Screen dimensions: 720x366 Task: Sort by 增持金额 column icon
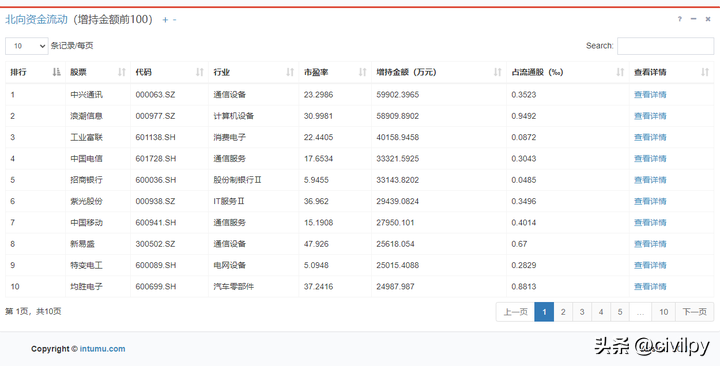click(x=498, y=72)
